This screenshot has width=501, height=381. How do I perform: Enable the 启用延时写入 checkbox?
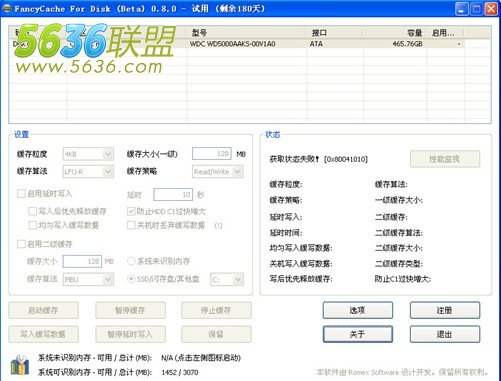pyautogui.click(x=21, y=194)
